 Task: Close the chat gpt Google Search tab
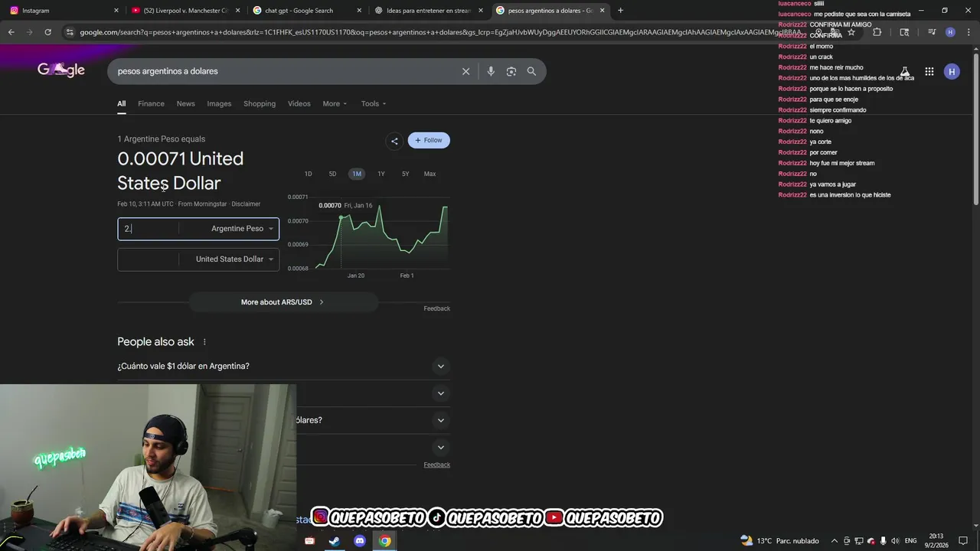359,11
